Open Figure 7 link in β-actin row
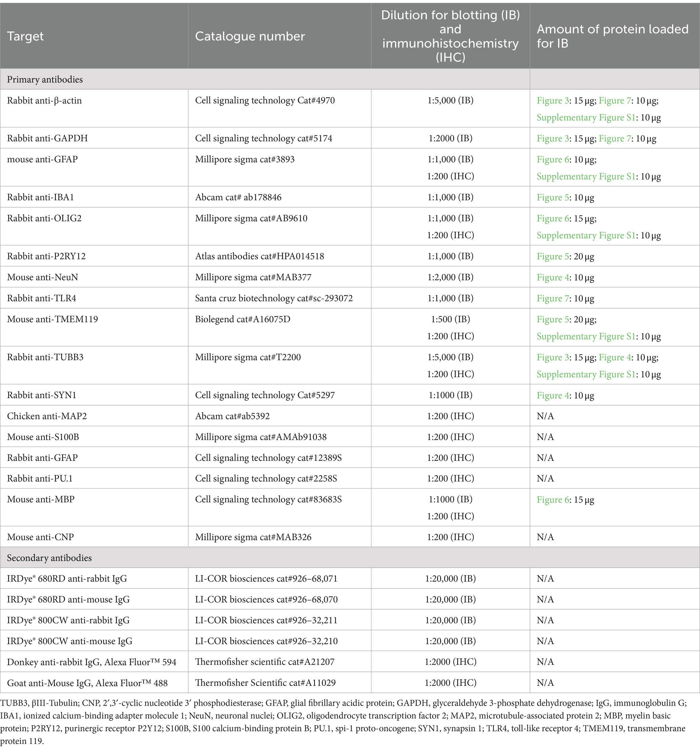Image resolution: width=700 pixels, height=750 pixels. pyautogui.click(x=615, y=101)
